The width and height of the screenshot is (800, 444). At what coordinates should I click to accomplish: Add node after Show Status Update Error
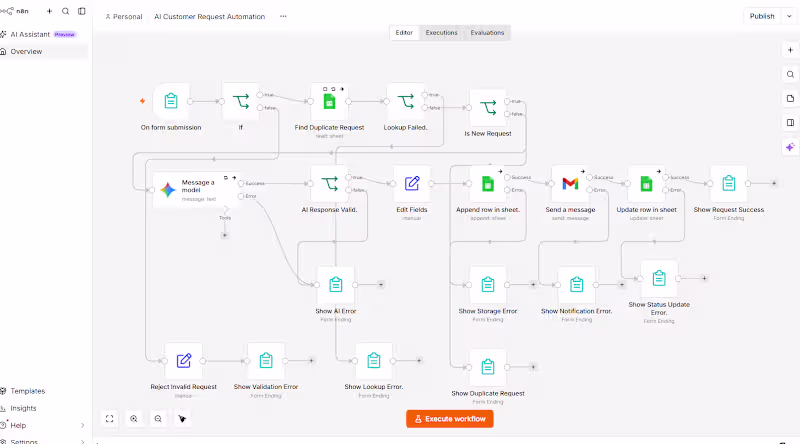coord(704,278)
